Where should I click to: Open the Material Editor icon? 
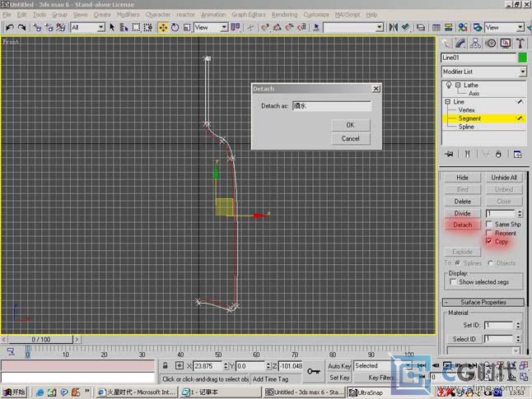463,27
